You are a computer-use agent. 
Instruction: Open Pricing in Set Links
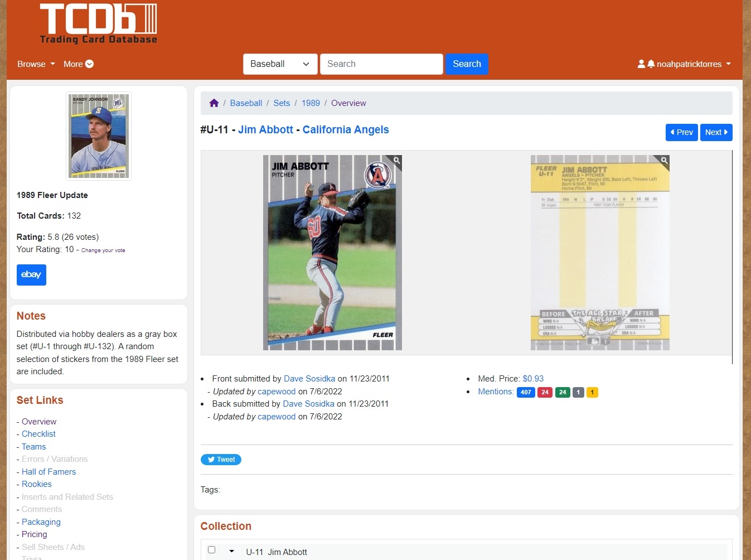(x=35, y=534)
